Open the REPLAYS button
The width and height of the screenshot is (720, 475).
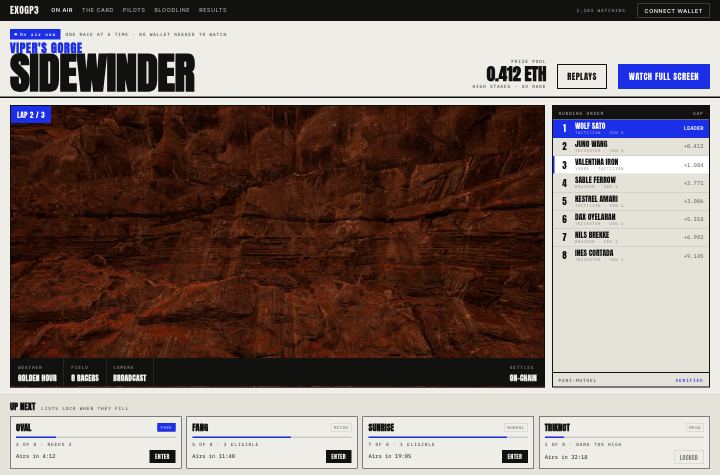(x=582, y=76)
